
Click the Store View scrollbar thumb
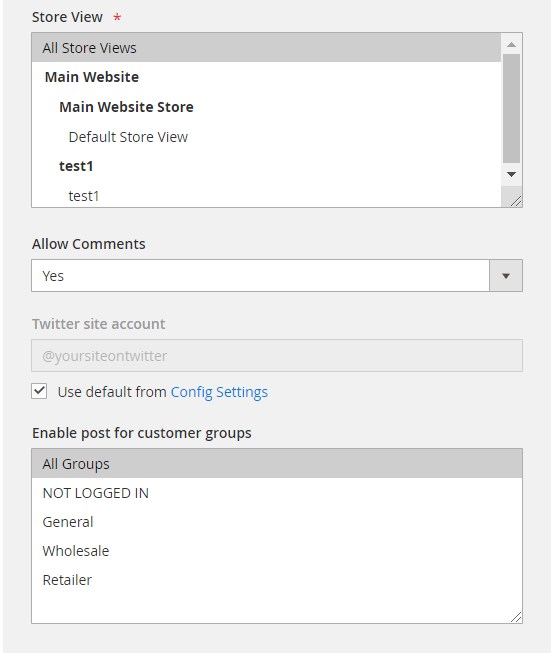pos(511,108)
